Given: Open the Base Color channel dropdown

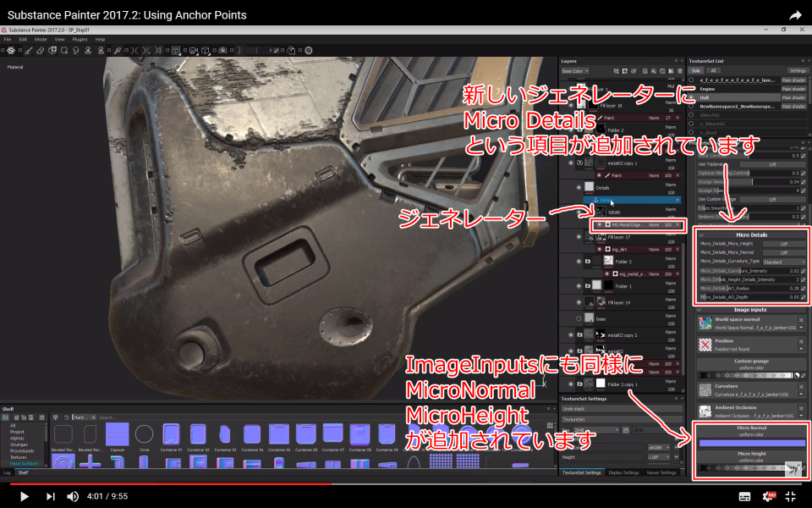Looking at the screenshot, I should pos(575,71).
